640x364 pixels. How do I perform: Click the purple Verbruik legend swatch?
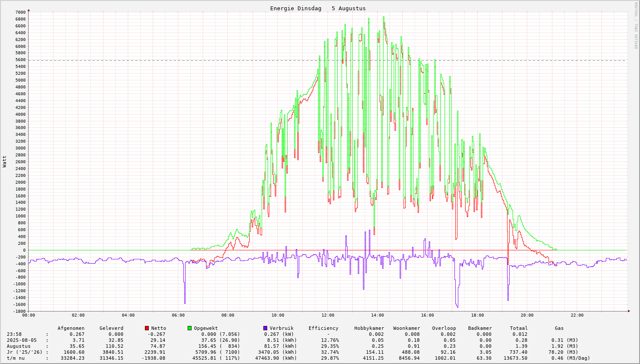pos(265,328)
